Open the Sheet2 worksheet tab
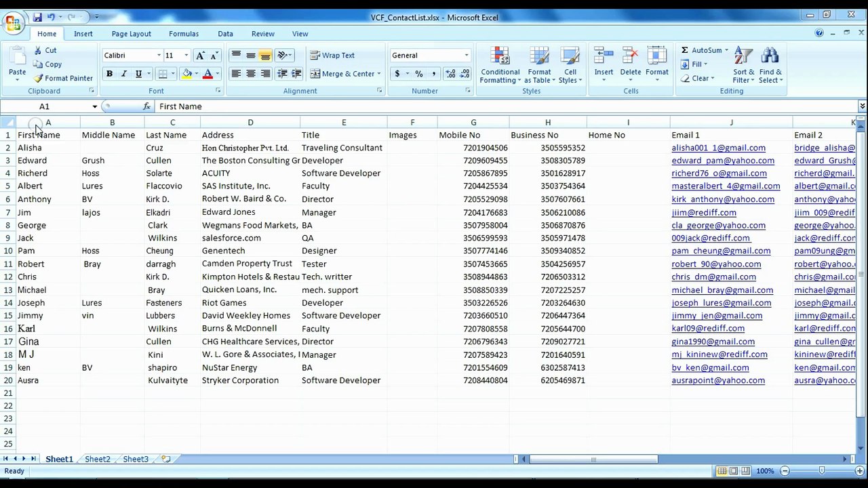 [98, 460]
